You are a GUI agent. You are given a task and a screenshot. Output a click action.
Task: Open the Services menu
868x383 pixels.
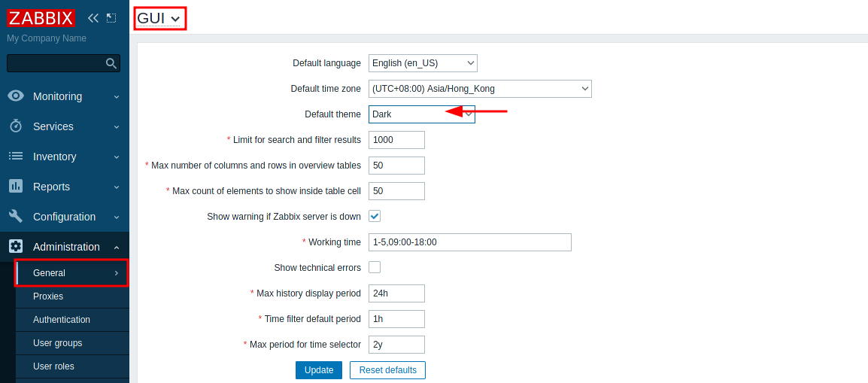coord(64,126)
